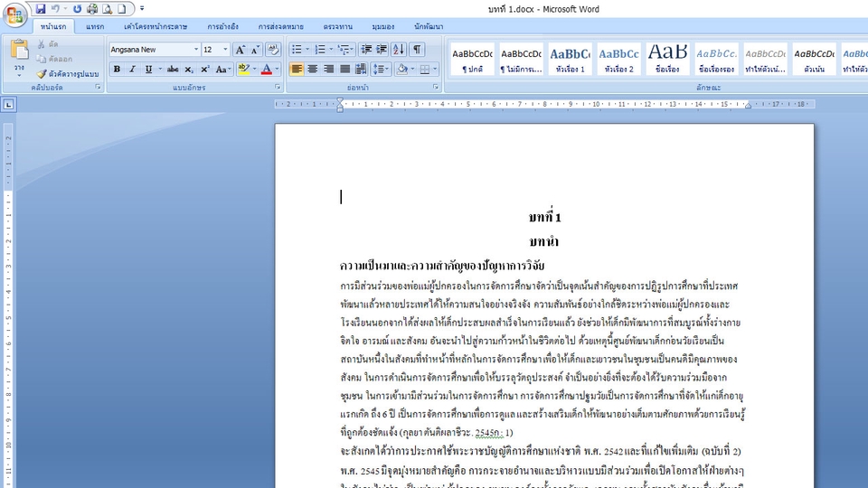868x488 pixels.
Task: Open the Change Case dropdown
Action: point(222,70)
